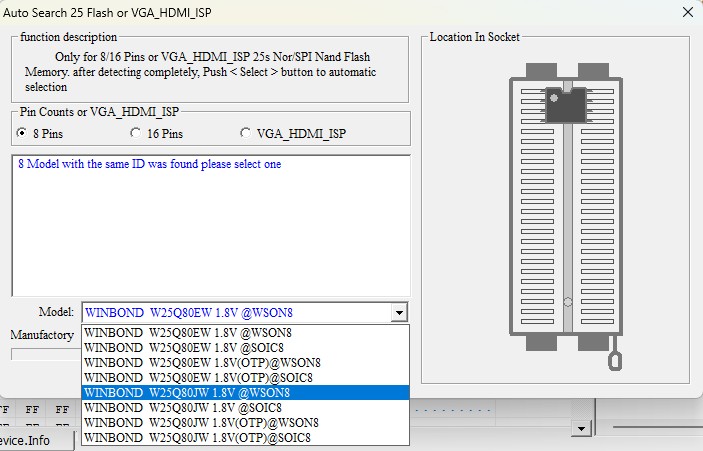Image resolution: width=703 pixels, height=451 pixels.
Task: Enable the VGA_HDMI_ISP radio option
Action: tap(246, 133)
